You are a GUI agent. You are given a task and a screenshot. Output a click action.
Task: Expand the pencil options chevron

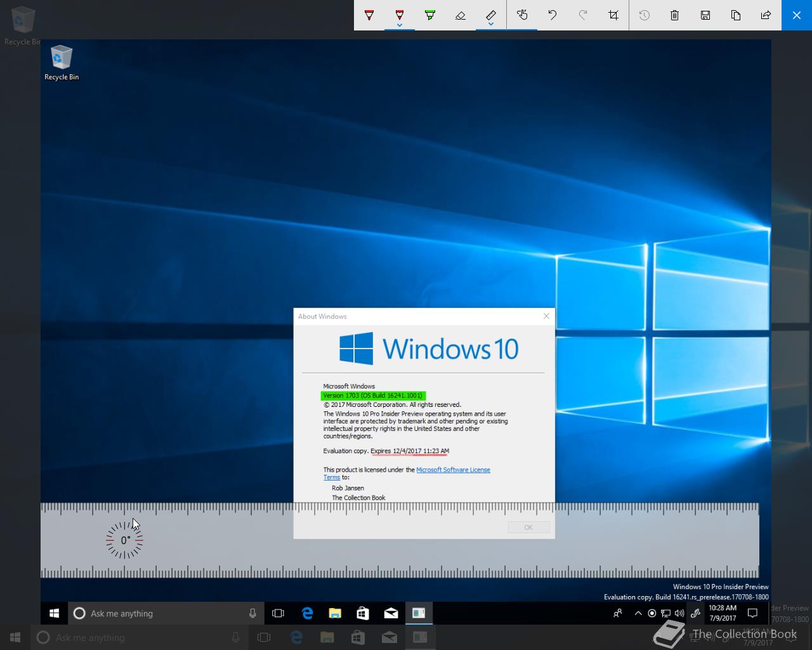tap(400, 25)
